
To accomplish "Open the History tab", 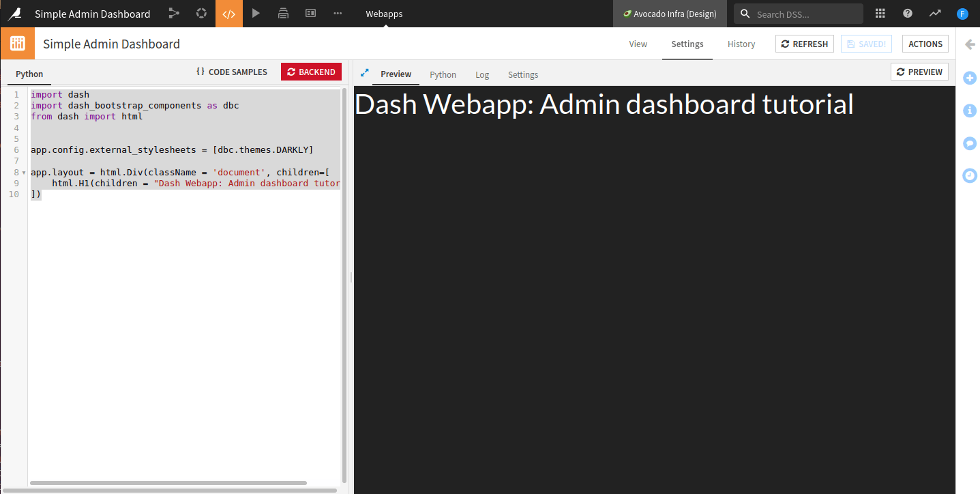I will coord(741,44).
